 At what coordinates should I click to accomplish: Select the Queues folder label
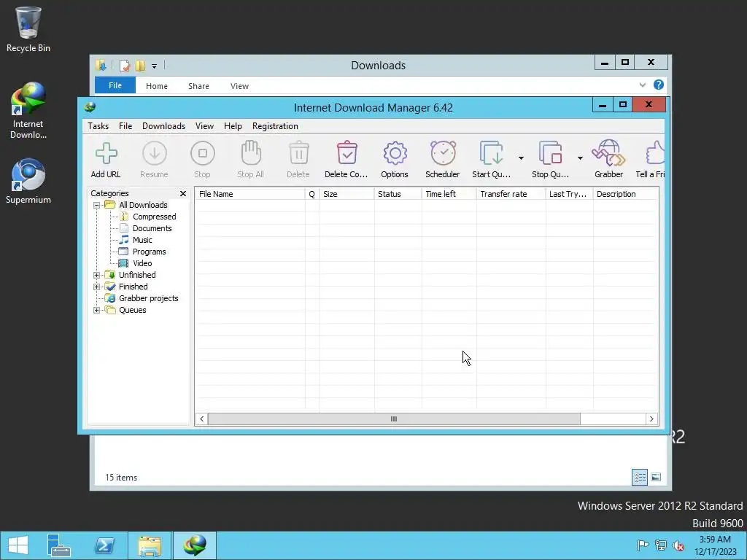tap(133, 310)
